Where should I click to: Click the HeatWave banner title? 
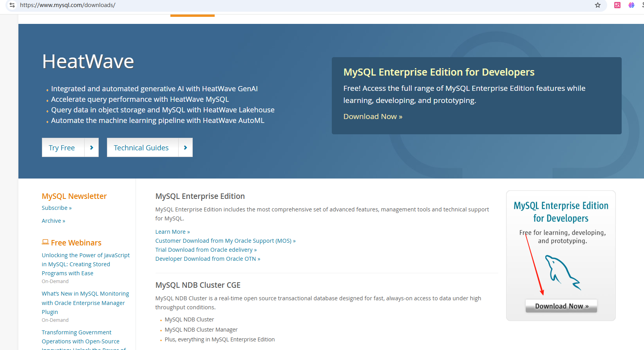88,61
